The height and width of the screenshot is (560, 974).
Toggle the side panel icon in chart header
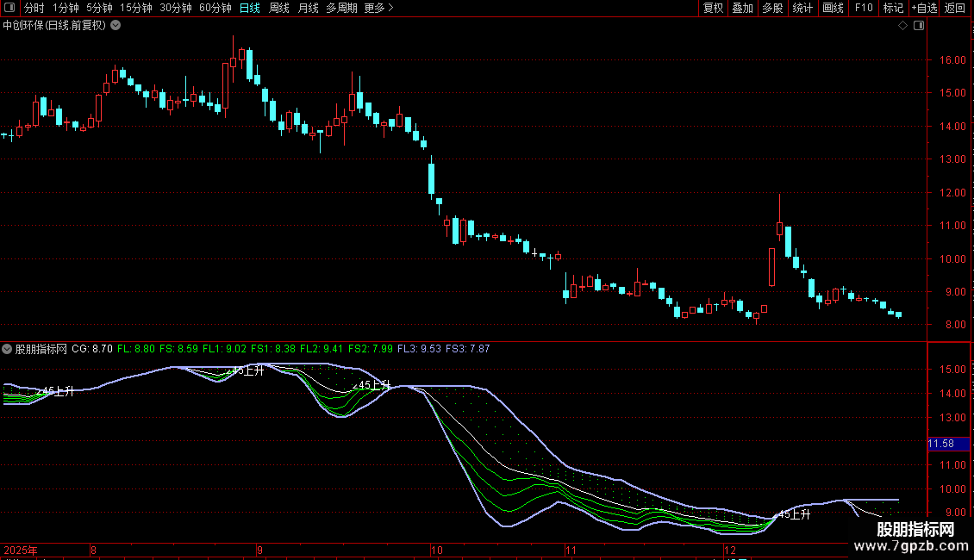919,26
